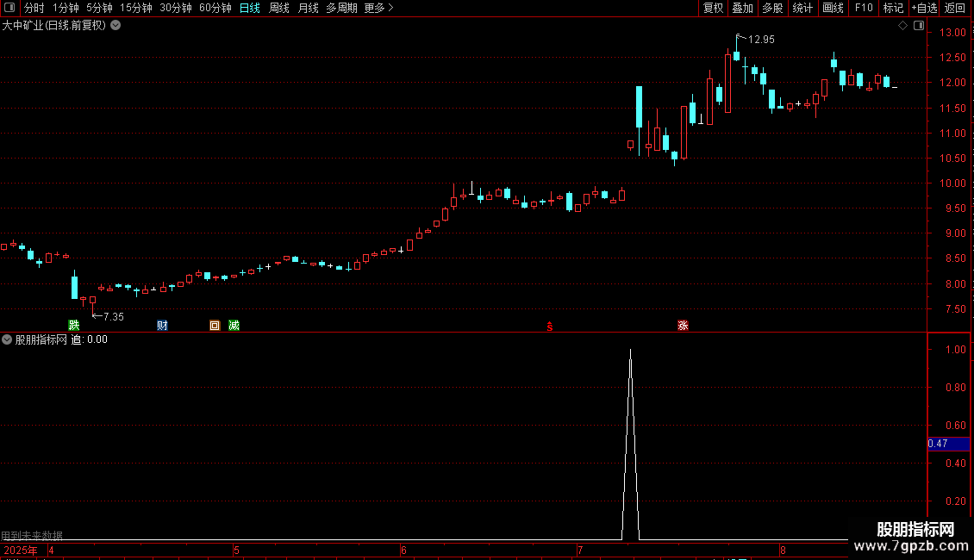This screenshot has height=560, width=974.
Task: Click the orange 回 event marker
Action: pyautogui.click(x=215, y=326)
